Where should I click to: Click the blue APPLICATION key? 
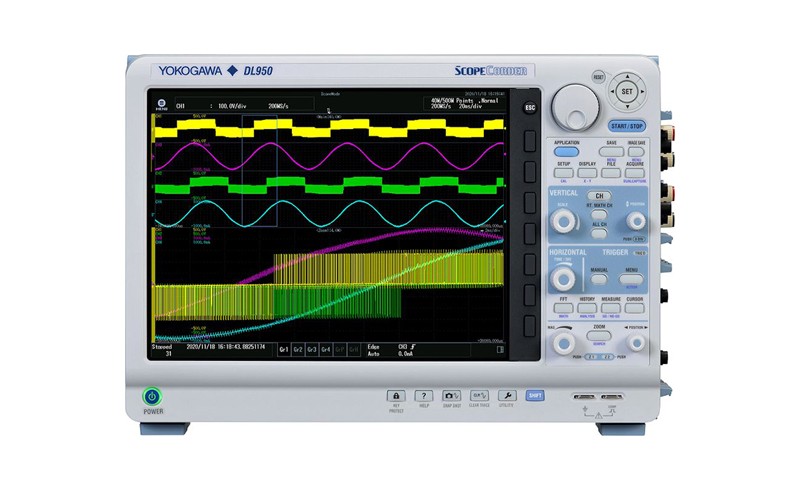[x=566, y=152]
